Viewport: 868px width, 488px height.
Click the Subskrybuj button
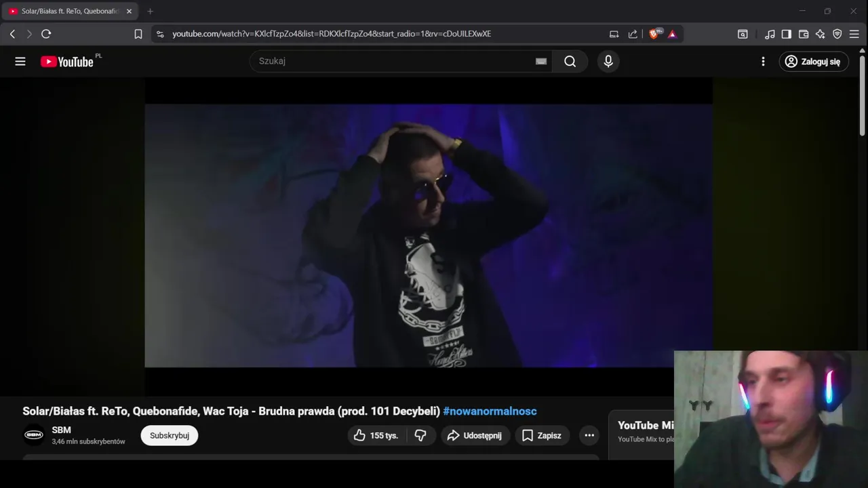170,435
